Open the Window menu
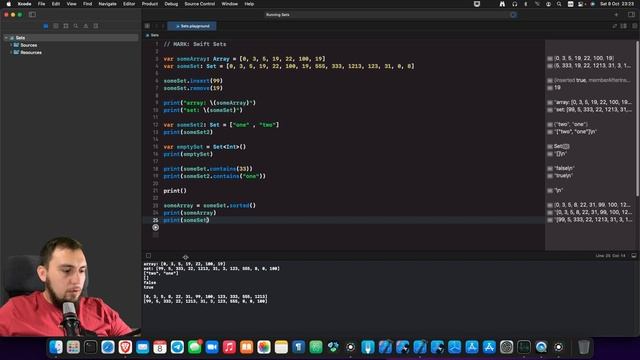Screen dimensions: 640x360 [x=229, y=4]
